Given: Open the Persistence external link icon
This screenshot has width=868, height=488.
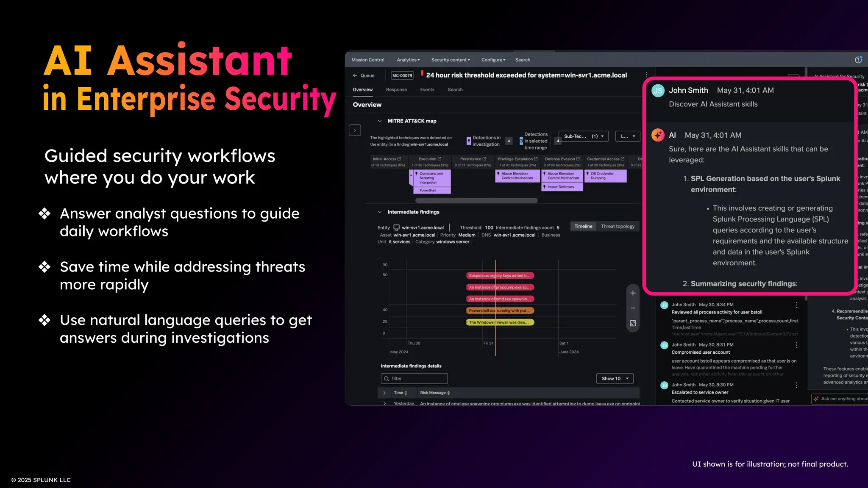Looking at the screenshot, I should 484,159.
